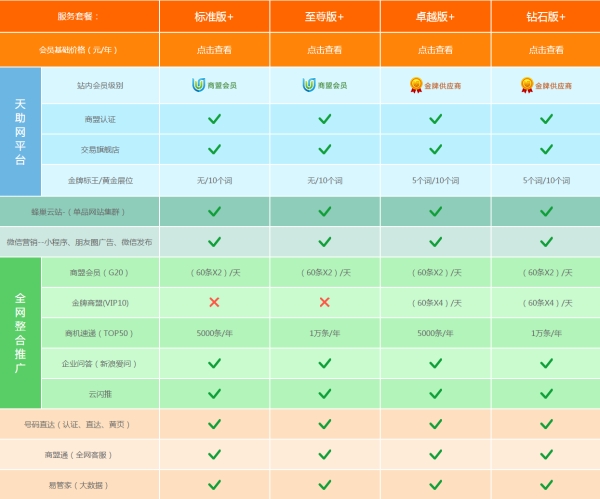Click red cross for 金牌商盟(VIP10) in 标准版+
Viewport: 600px width, 499px height.
point(214,302)
